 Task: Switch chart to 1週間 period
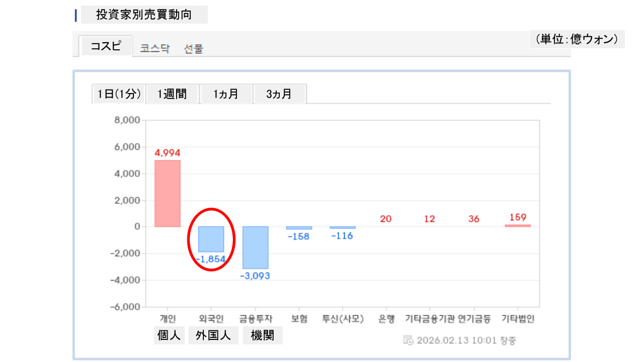point(172,94)
